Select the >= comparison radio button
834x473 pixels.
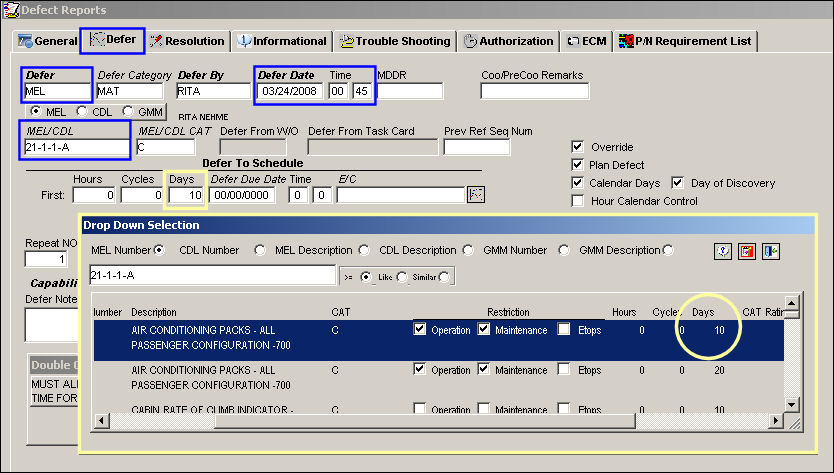tap(365, 277)
